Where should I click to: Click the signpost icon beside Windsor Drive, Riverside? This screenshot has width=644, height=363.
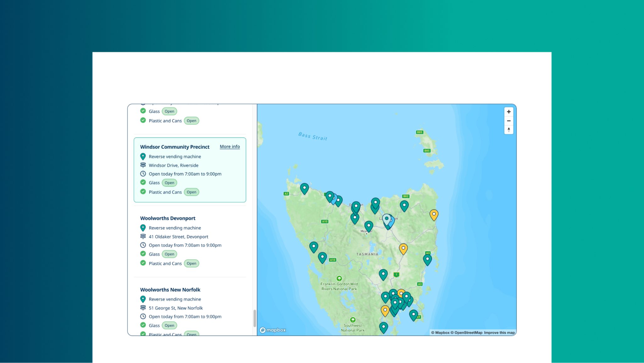[143, 165]
